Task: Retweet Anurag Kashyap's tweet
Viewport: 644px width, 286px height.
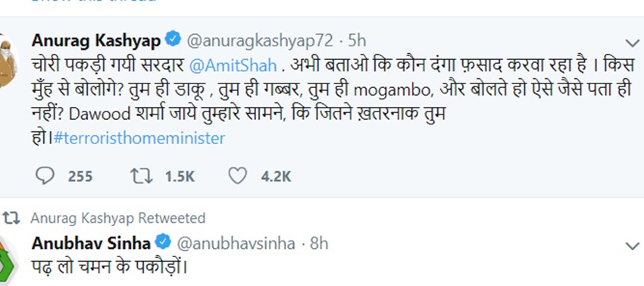Action: click(x=141, y=176)
